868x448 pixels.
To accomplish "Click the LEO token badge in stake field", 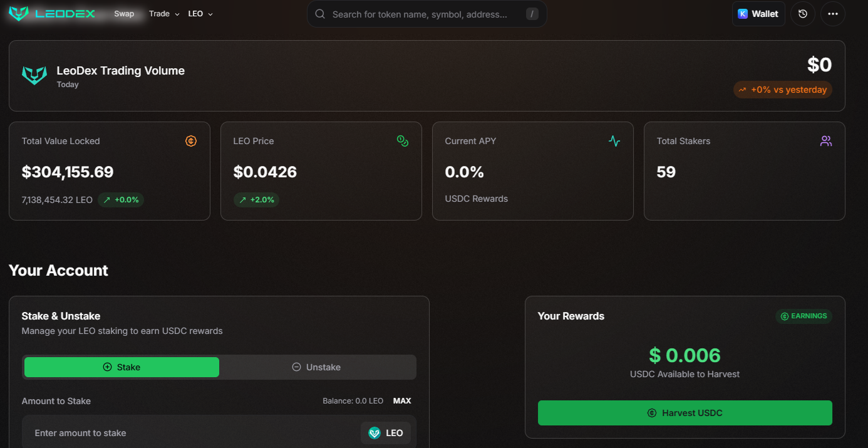I will click(x=386, y=433).
